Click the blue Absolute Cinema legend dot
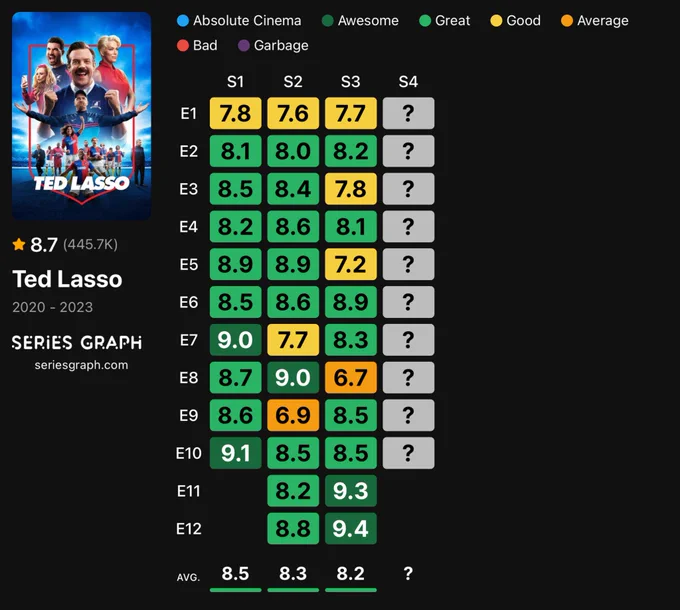680x610 pixels. tap(183, 20)
